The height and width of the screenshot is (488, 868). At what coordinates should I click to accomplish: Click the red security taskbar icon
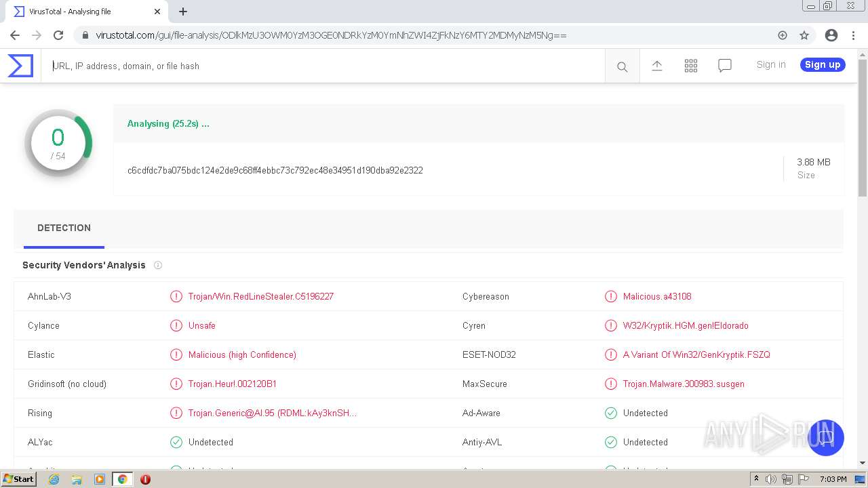(145, 479)
